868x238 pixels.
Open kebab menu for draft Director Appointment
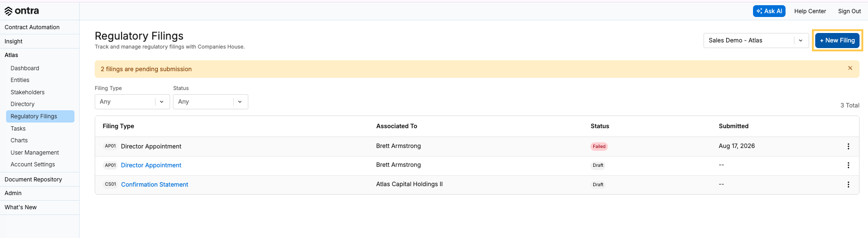pos(848,165)
